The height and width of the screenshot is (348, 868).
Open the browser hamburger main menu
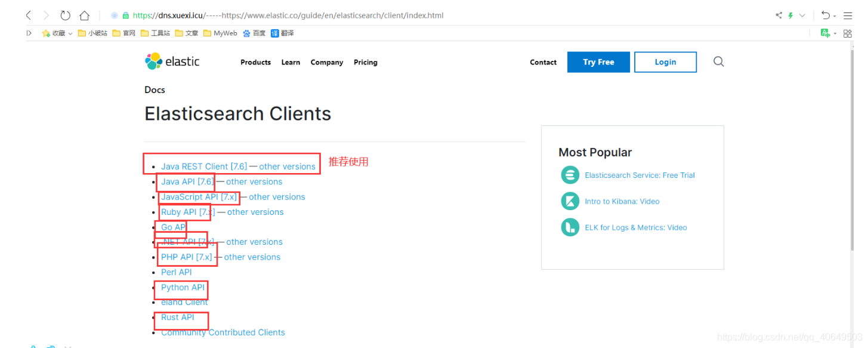(x=848, y=16)
